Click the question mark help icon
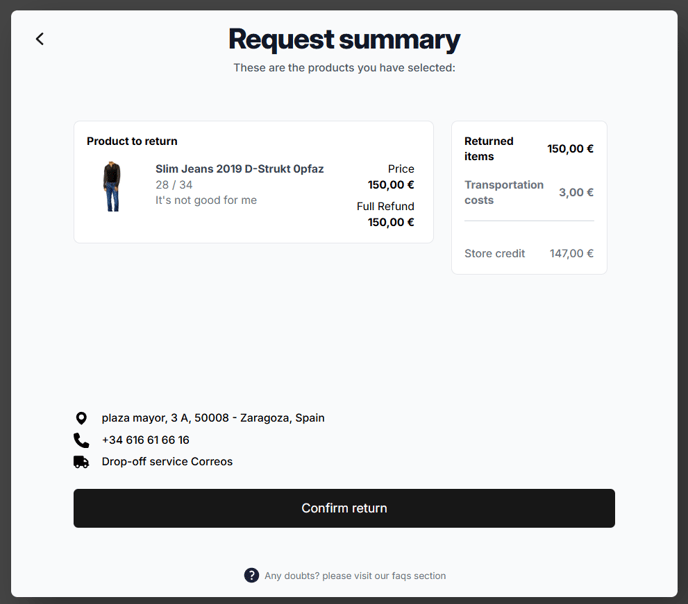 (251, 575)
